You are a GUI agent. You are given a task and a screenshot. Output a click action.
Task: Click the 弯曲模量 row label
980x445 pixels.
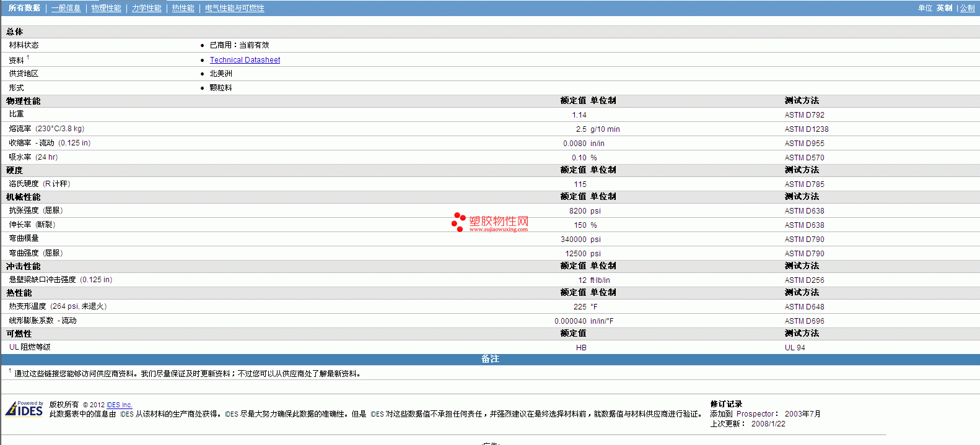24,238
